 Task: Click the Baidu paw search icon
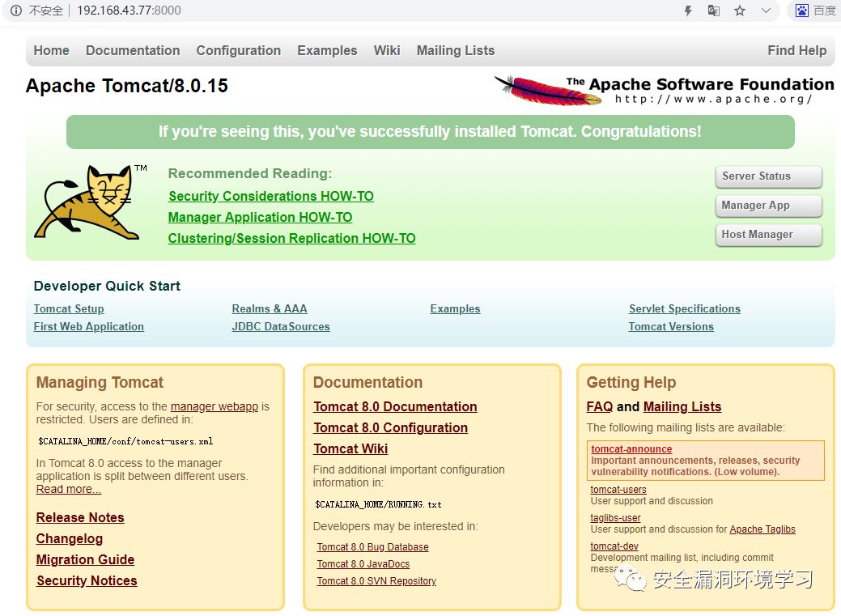pyautogui.click(x=802, y=11)
